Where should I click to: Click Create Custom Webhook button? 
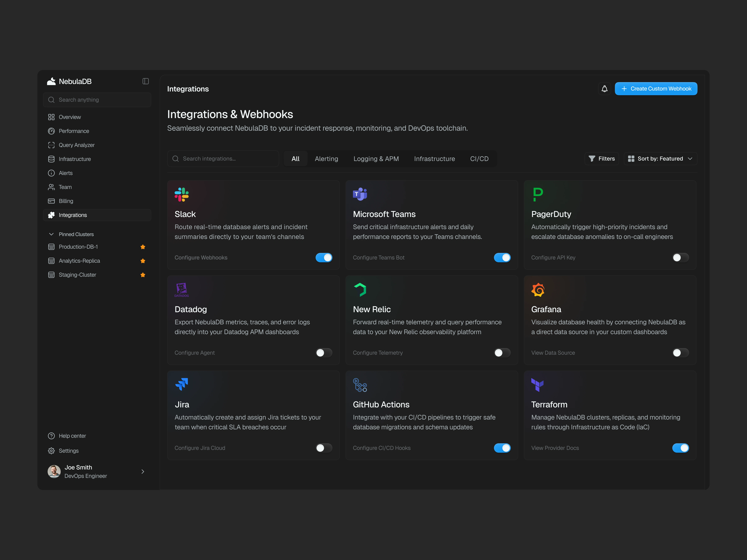click(x=656, y=89)
